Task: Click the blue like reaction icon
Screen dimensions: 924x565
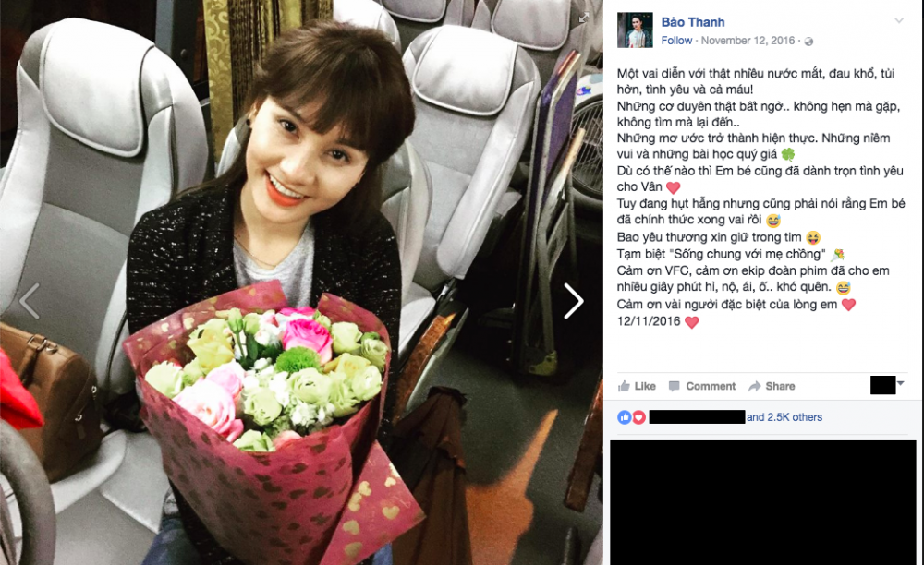Action: [x=624, y=417]
